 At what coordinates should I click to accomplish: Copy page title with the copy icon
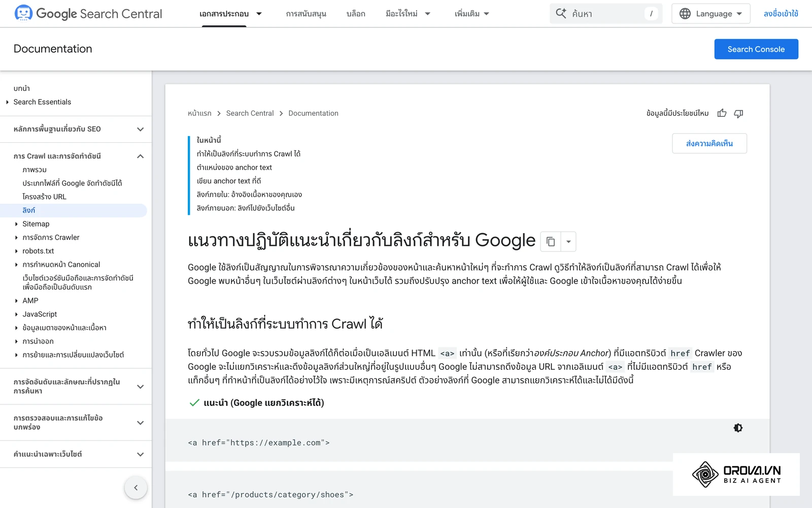(551, 241)
